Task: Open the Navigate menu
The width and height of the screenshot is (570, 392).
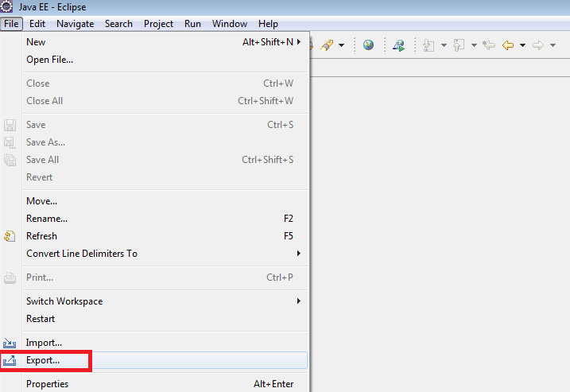Action: click(76, 24)
